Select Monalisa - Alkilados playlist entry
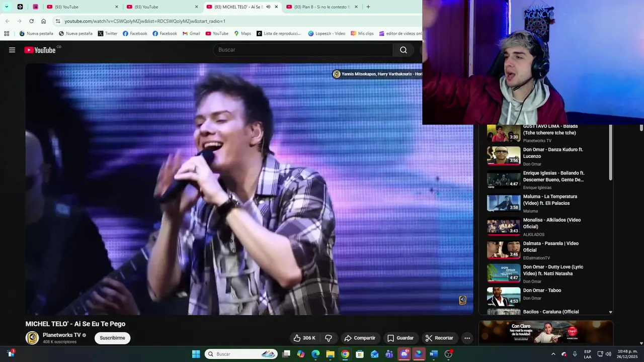 (546, 227)
